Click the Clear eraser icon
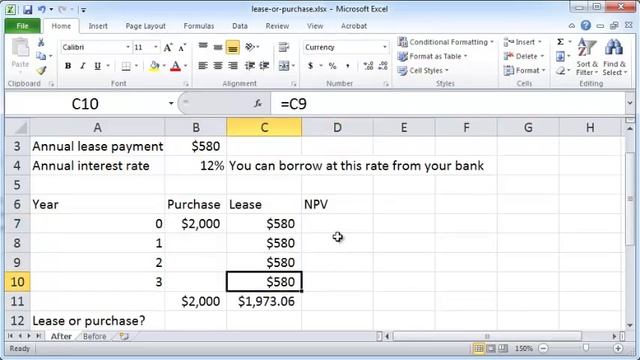This screenshot has width=640, height=360. [x=561, y=71]
